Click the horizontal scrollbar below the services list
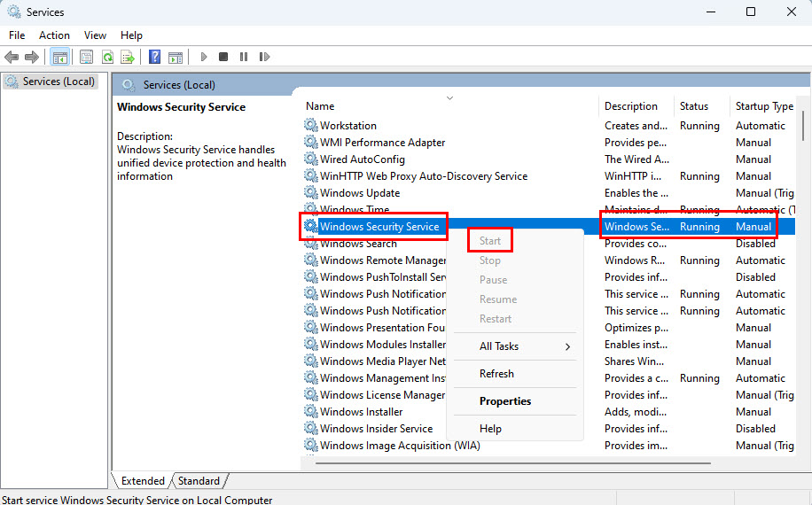 click(x=532, y=462)
